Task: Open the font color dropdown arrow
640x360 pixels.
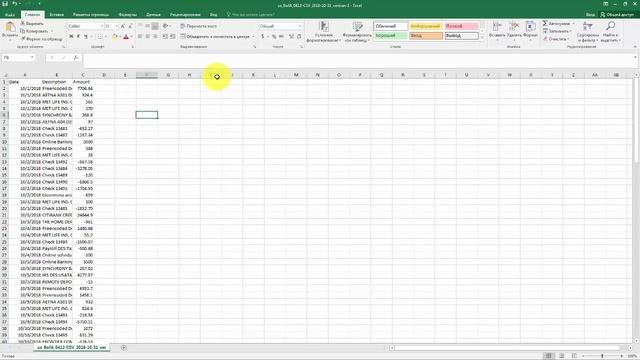Action: [131, 37]
